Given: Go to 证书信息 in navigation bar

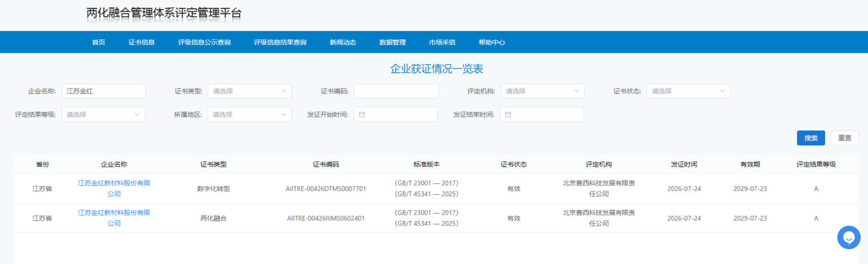Looking at the screenshot, I should pyautogui.click(x=142, y=42).
